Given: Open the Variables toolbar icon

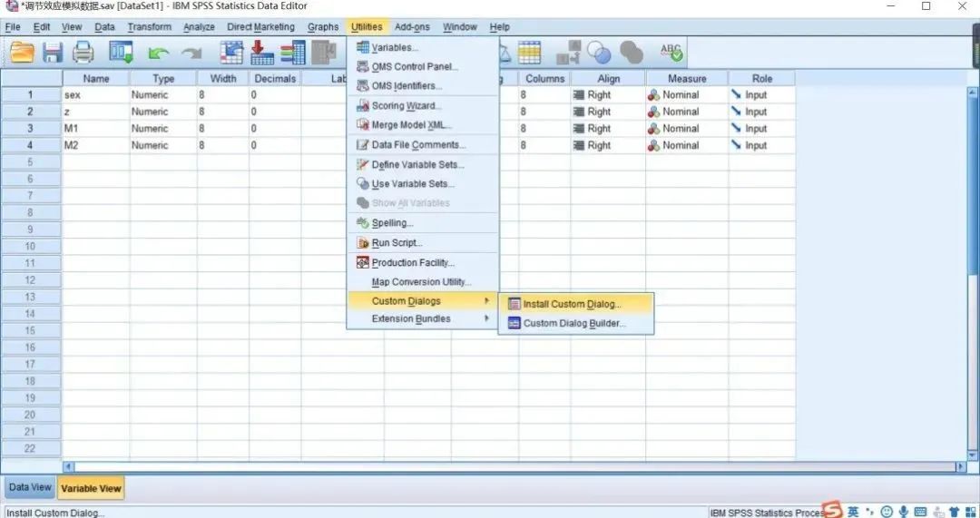Looking at the screenshot, I should (x=292, y=53).
